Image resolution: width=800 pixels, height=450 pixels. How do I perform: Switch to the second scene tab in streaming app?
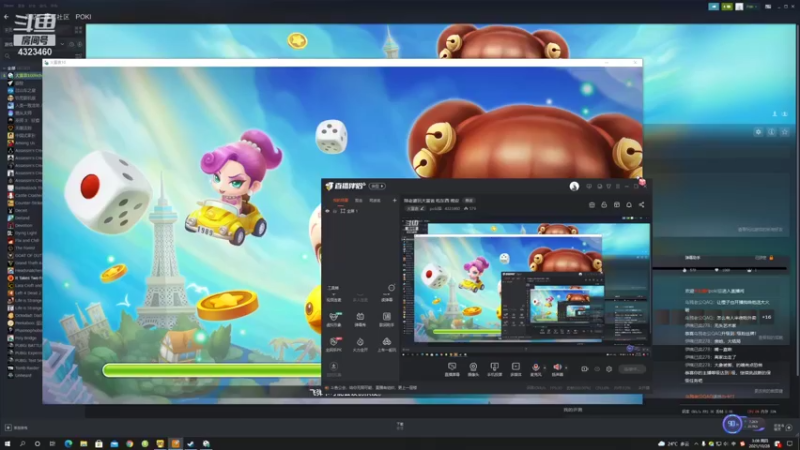click(359, 201)
